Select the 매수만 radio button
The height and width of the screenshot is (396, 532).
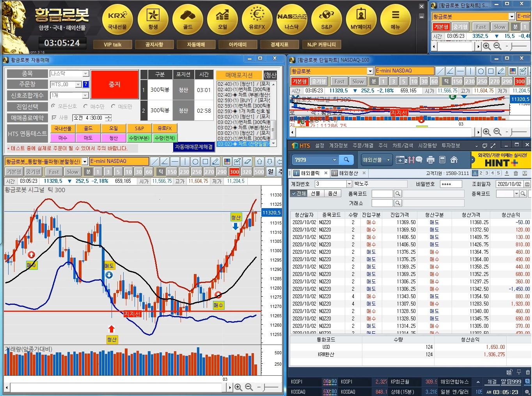[x=85, y=106]
